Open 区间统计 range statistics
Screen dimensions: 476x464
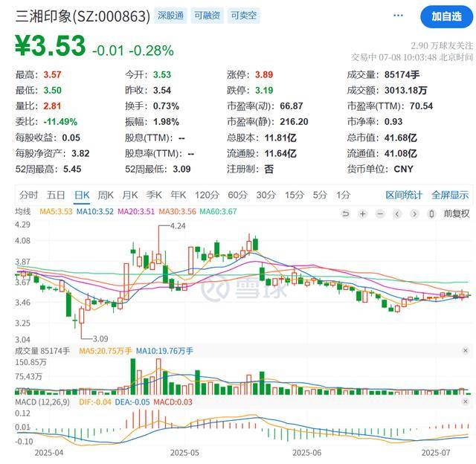[x=404, y=195]
